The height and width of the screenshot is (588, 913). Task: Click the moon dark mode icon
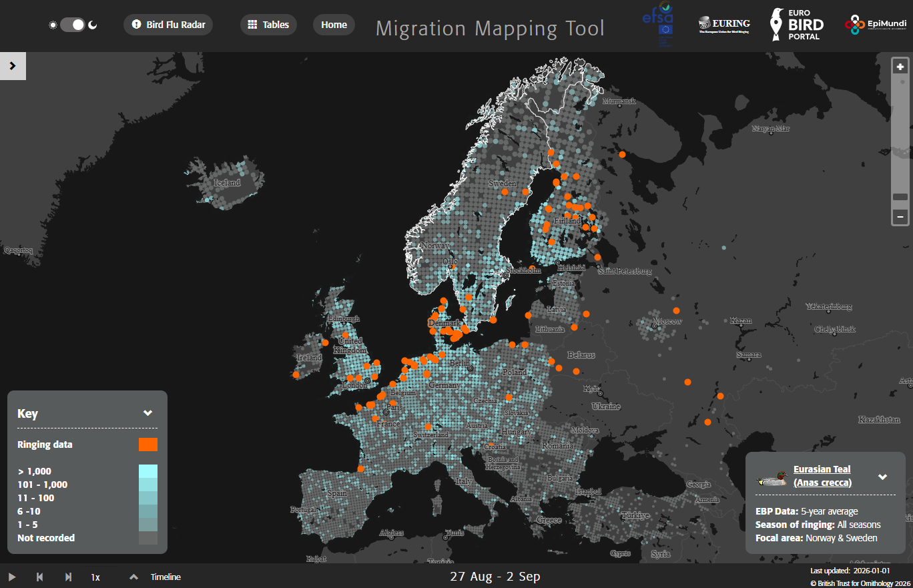93,25
